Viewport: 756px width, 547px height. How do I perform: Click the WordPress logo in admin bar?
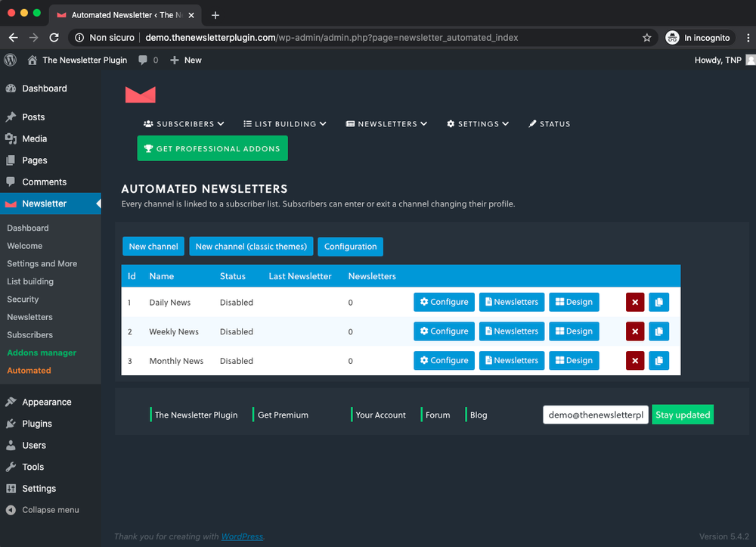click(x=10, y=60)
